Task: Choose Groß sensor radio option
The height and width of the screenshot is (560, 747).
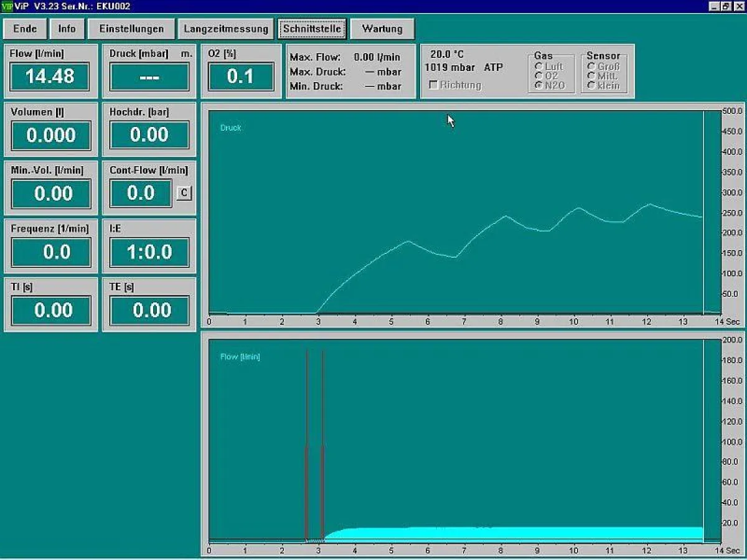Action: click(x=591, y=67)
